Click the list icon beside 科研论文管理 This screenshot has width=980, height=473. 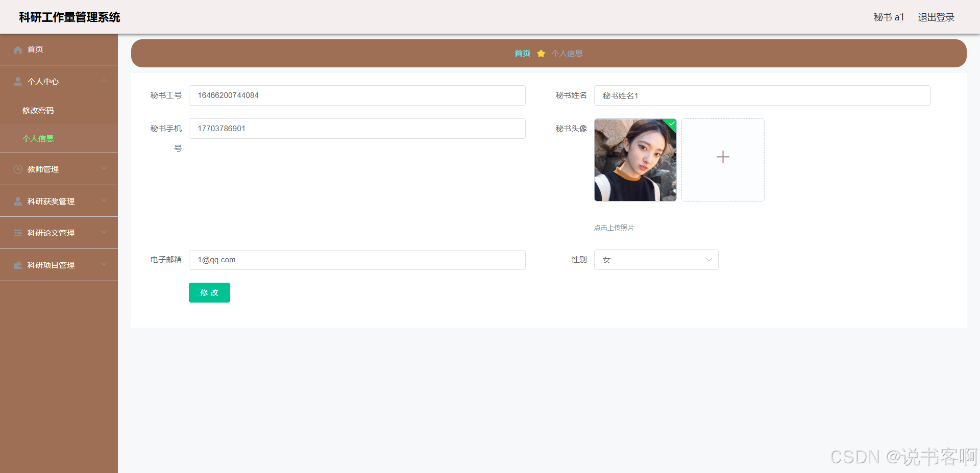coord(18,233)
